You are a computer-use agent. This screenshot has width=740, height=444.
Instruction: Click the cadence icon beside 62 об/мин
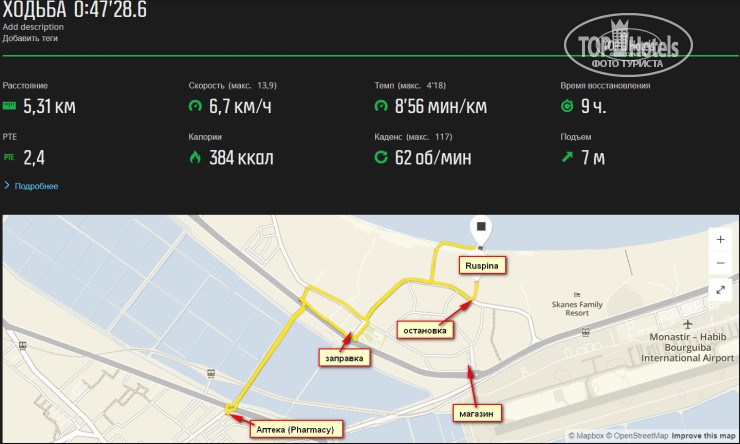coord(380,157)
